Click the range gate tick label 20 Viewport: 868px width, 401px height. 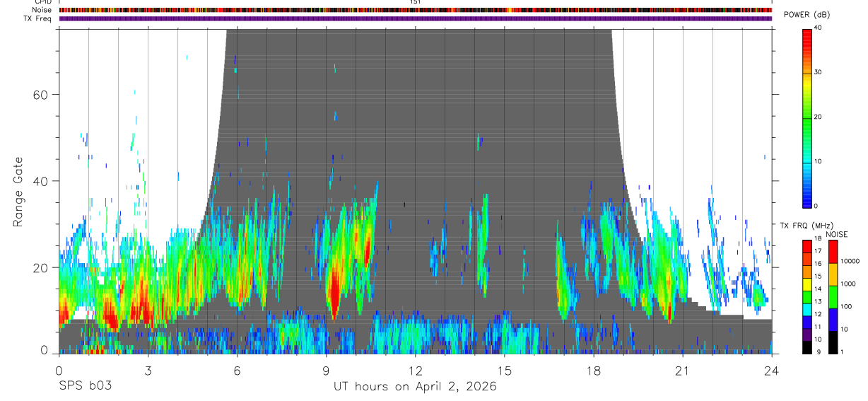[41, 267]
